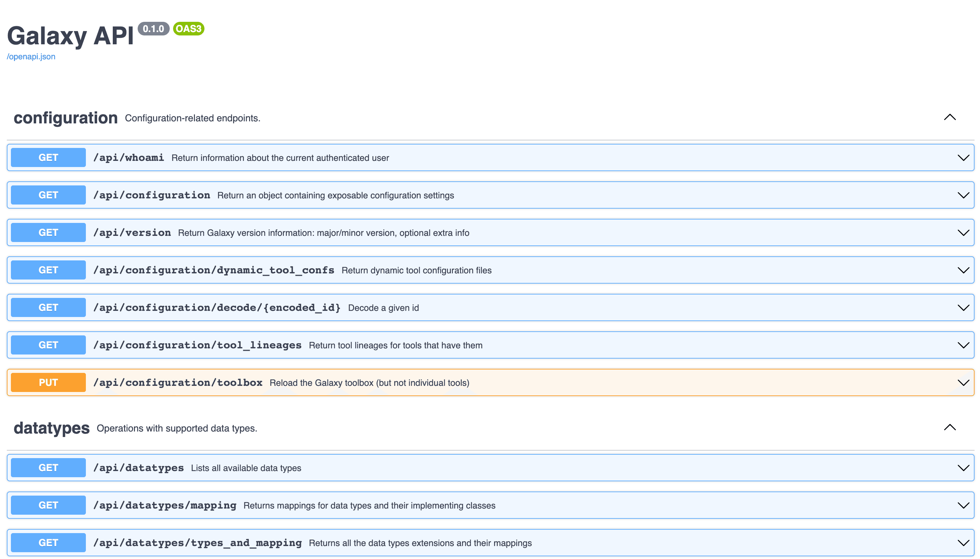Collapse the datatypes section arrow

(950, 427)
